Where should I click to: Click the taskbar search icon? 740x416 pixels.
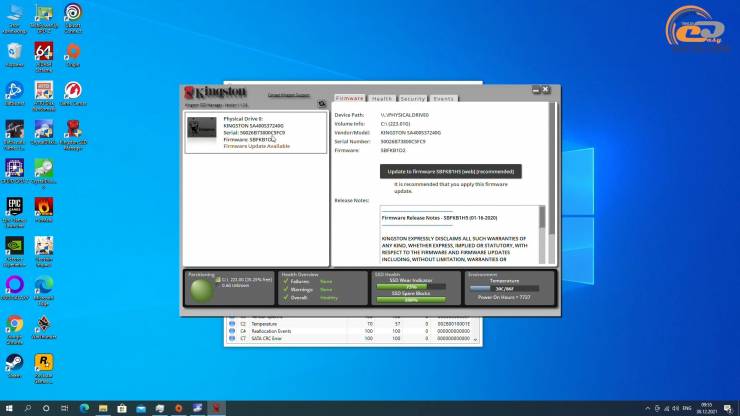click(27, 408)
